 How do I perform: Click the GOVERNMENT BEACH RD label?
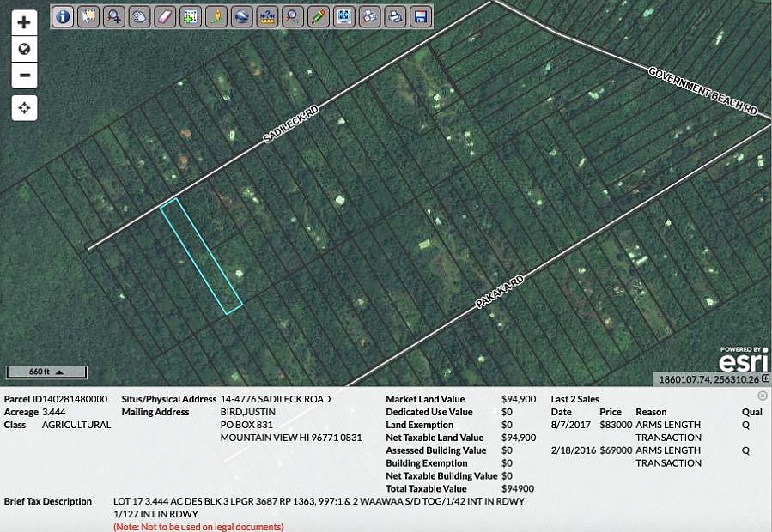pyautogui.click(x=702, y=91)
